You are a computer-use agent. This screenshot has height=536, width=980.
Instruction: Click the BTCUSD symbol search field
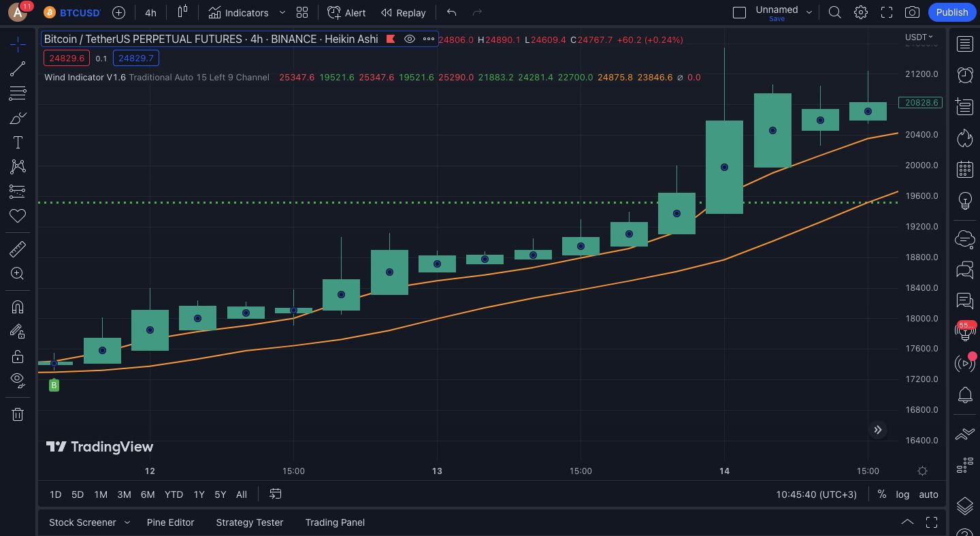[80, 13]
